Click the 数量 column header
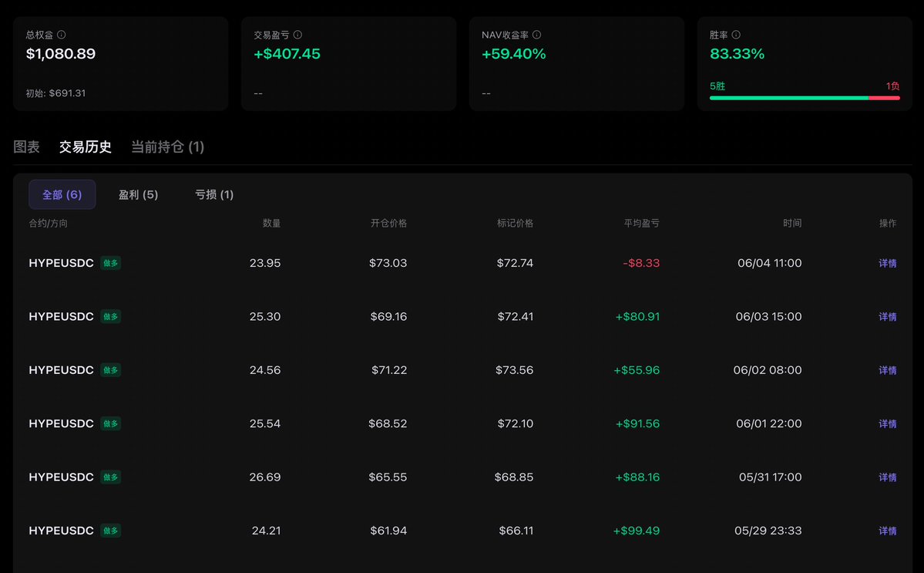 [x=272, y=224]
